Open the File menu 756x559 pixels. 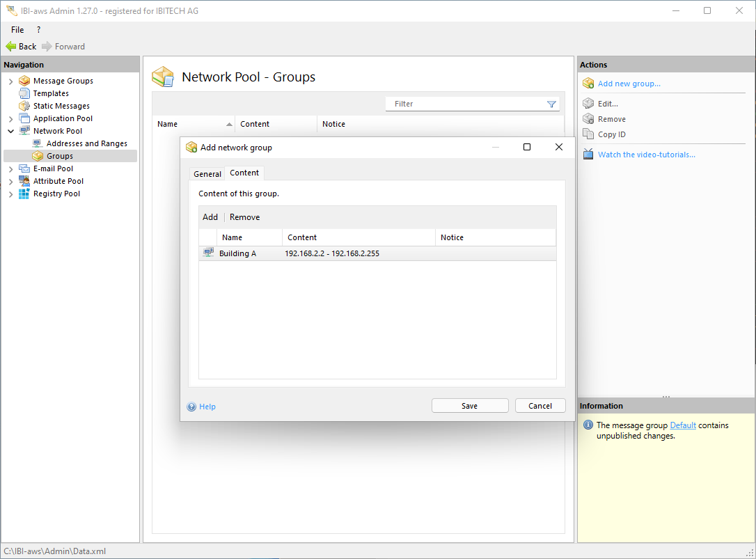tap(17, 30)
